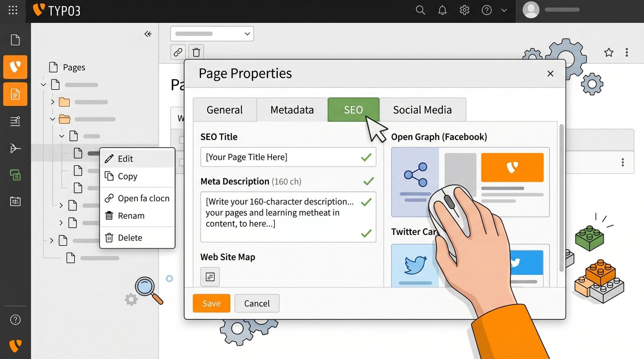Switch to the Metadata tab
Screen dimensions: 644x359
tap(292, 110)
